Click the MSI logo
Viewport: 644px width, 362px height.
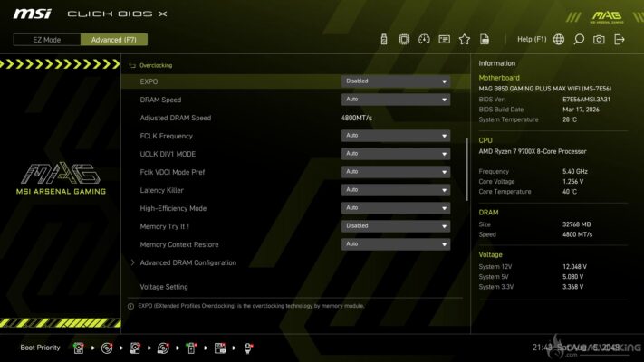click(x=33, y=14)
